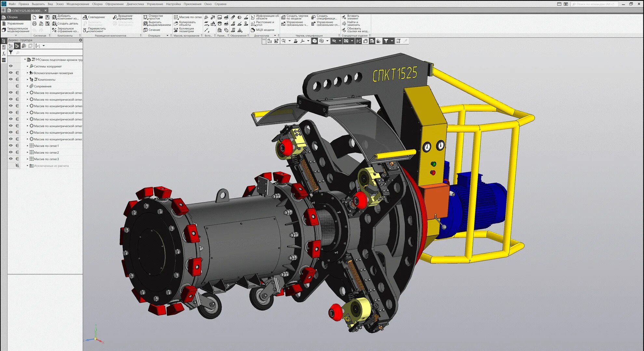Click the wireframe cube display icon
The height and width of the screenshot is (351, 644).
point(321,41)
